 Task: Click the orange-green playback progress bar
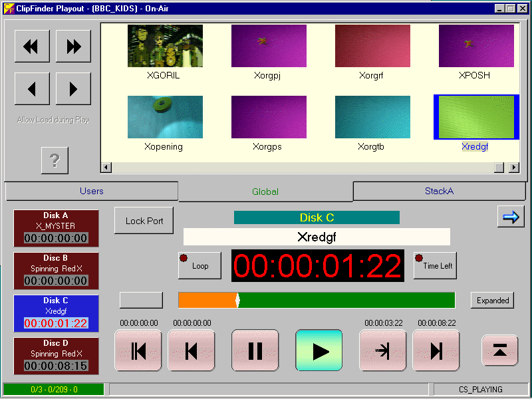click(317, 301)
